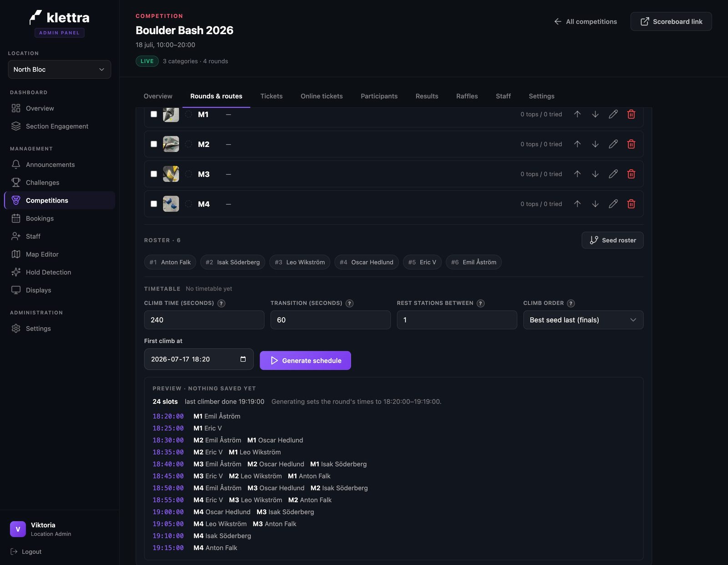Move route M4 up with arrow icon
Image resolution: width=728 pixels, height=565 pixels.
point(577,204)
